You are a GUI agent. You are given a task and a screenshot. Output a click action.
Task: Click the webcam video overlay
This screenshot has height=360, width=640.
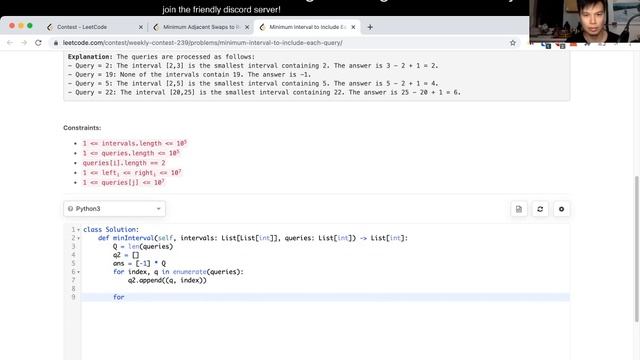(x=584, y=21)
